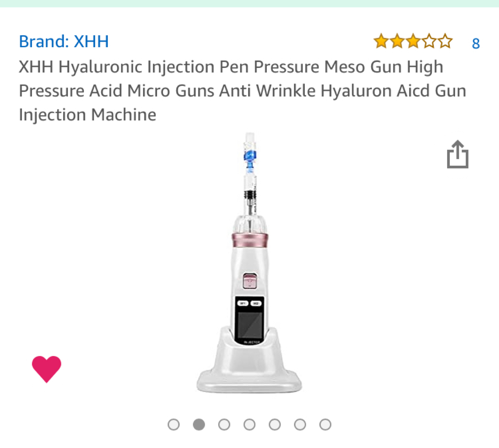The width and height of the screenshot is (499, 448).
Task: Tap the pink heart favorite icon
Action: (46, 369)
